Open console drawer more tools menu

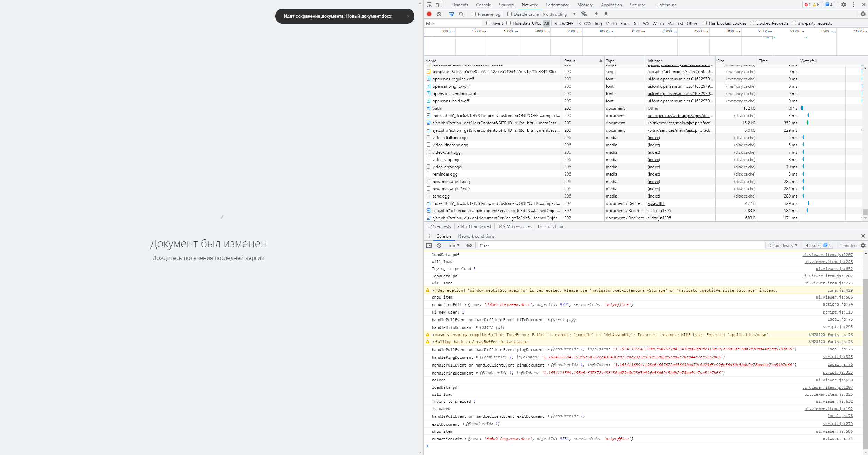429,236
